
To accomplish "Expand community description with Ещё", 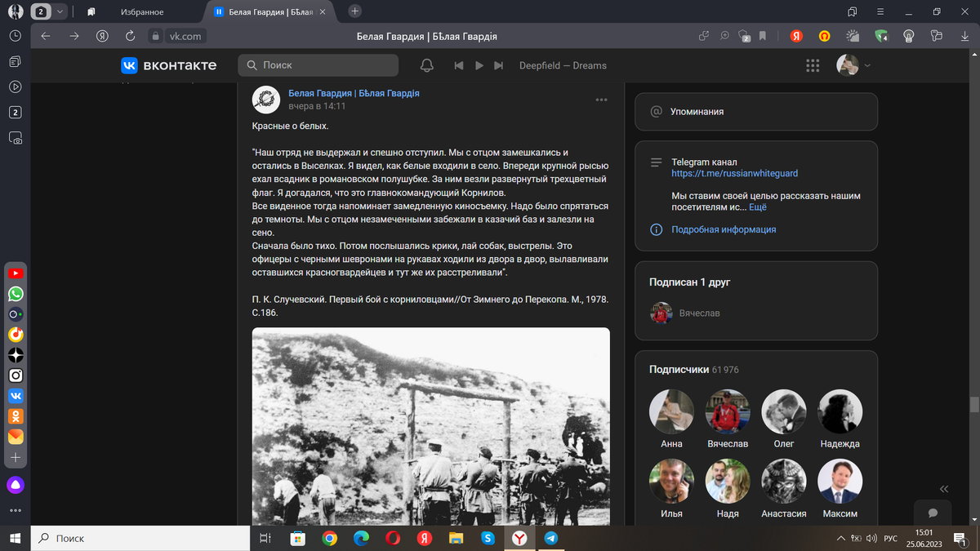I will coord(758,207).
